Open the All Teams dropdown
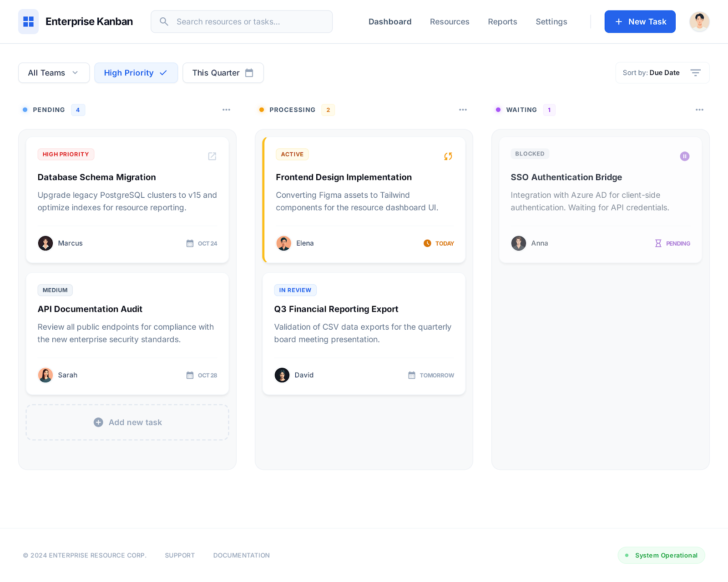 pos(53,72)
